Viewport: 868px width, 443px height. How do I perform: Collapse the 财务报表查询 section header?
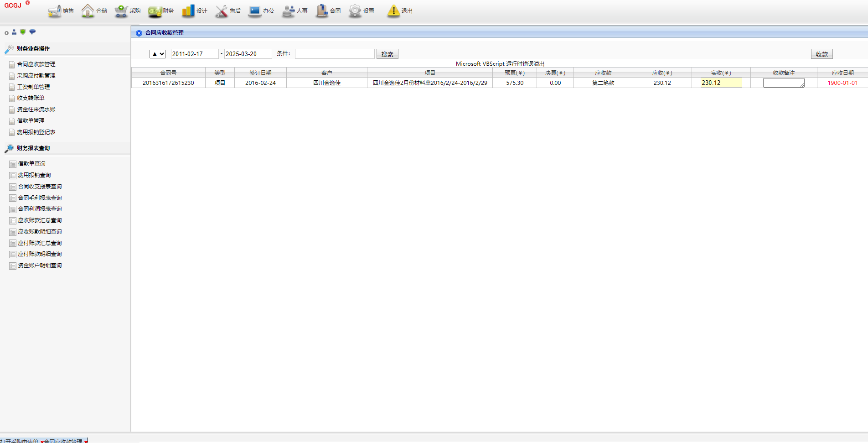point(33,148)
